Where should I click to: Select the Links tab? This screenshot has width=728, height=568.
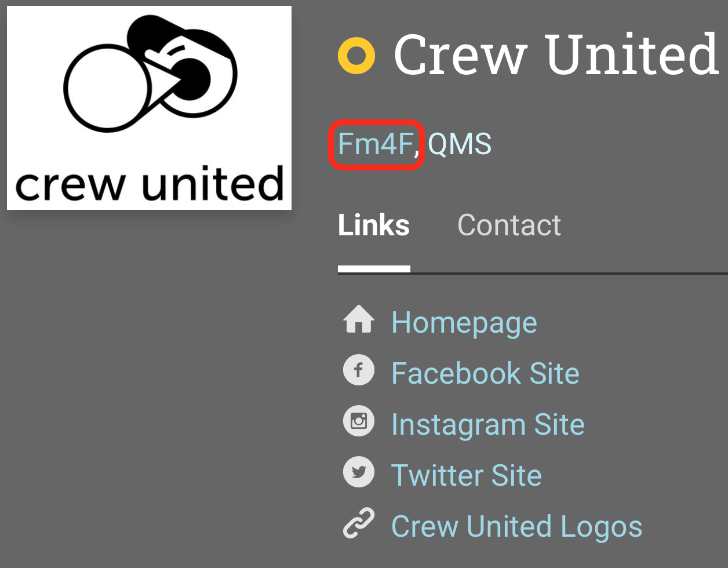pyautogui.click(x=374, y=225)
